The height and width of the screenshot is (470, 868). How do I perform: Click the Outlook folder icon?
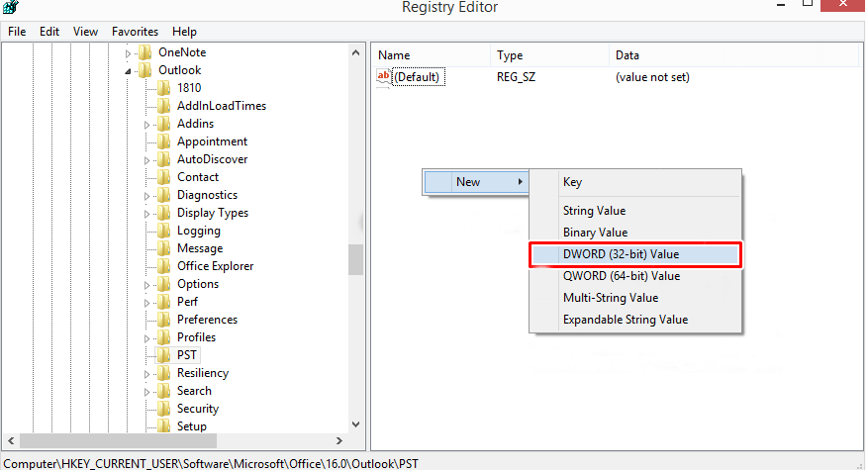point(145,70)
